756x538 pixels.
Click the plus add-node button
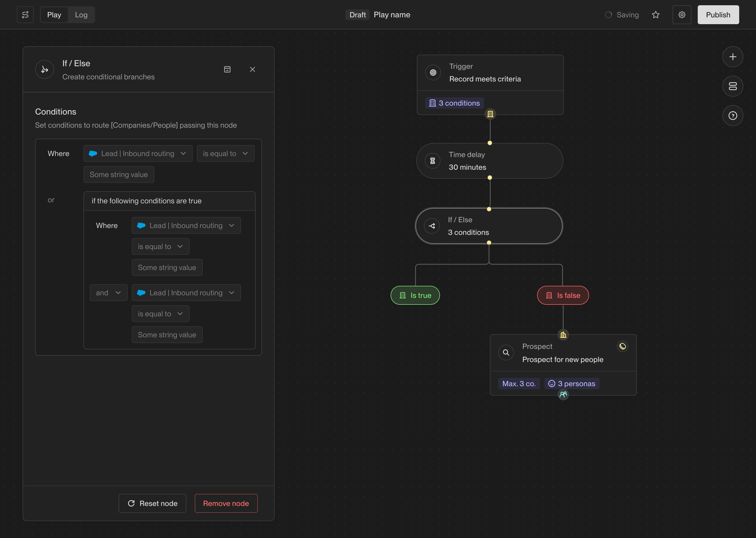coord(732,57)
